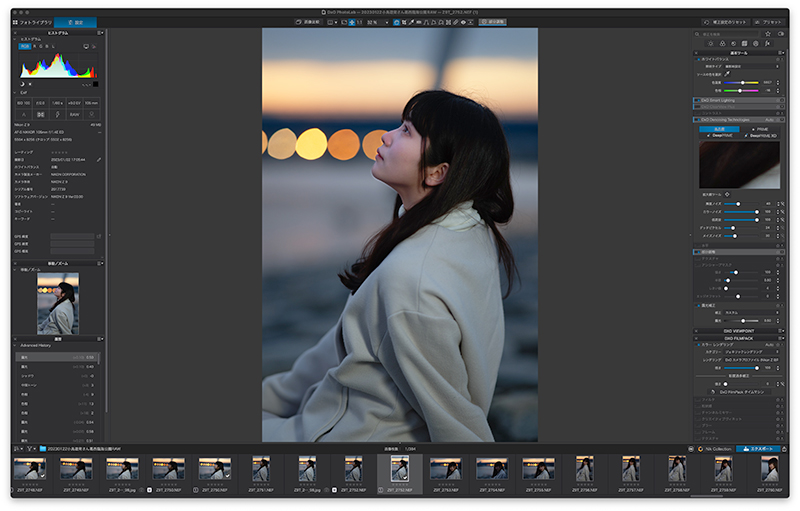Open the Color corrections palette icon
The height and width of the screenshot is (511, 800).
pyautogui.click(x=724, y=45)
